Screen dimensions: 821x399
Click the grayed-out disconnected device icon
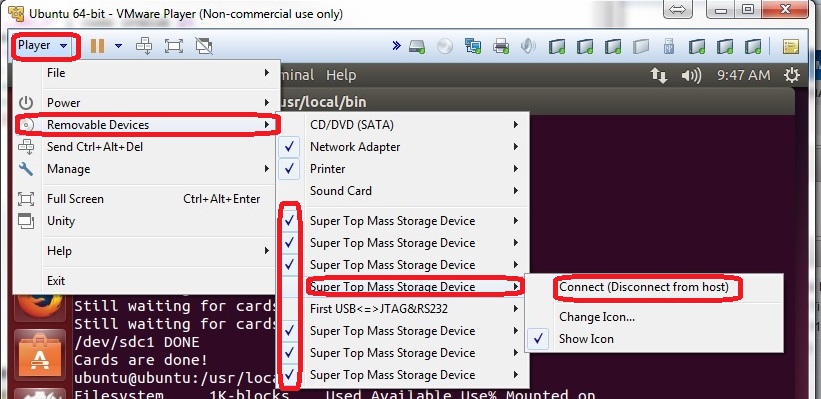pos(641,47)
